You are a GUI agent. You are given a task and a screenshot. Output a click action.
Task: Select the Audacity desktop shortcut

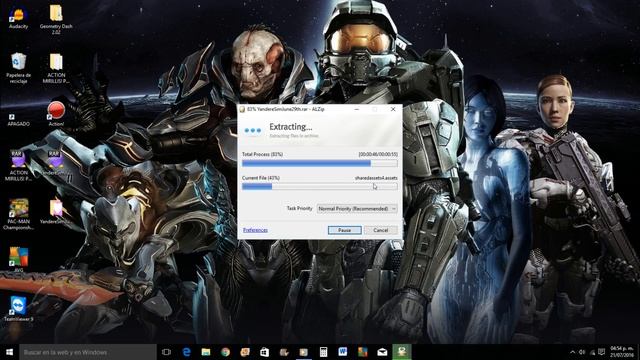coord(18,18)
